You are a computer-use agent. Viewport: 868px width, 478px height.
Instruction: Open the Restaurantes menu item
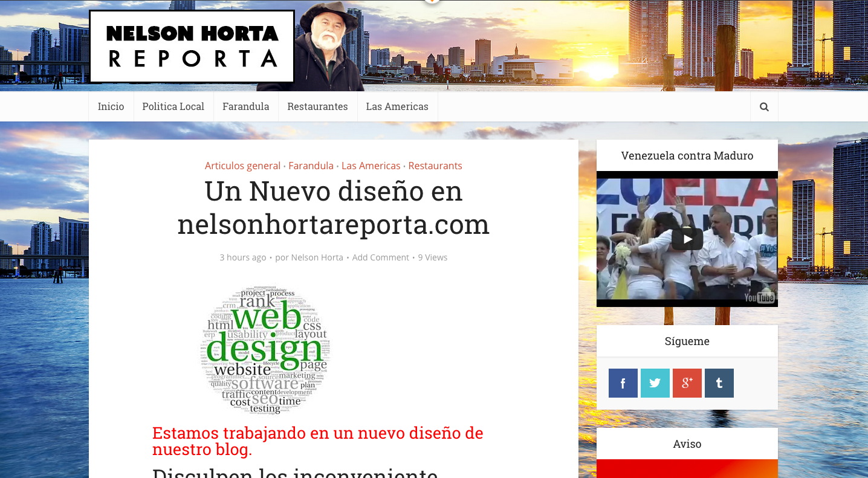click(318, 106)
